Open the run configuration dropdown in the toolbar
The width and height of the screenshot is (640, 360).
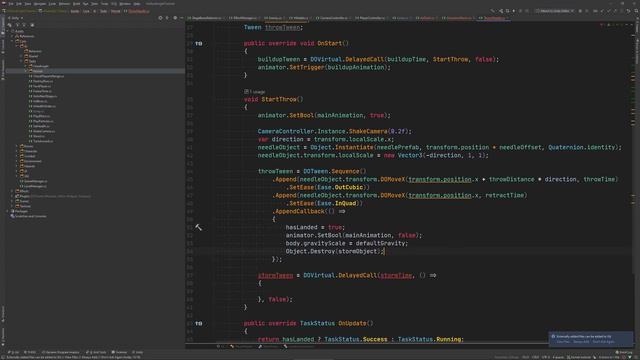click(555, 11)
